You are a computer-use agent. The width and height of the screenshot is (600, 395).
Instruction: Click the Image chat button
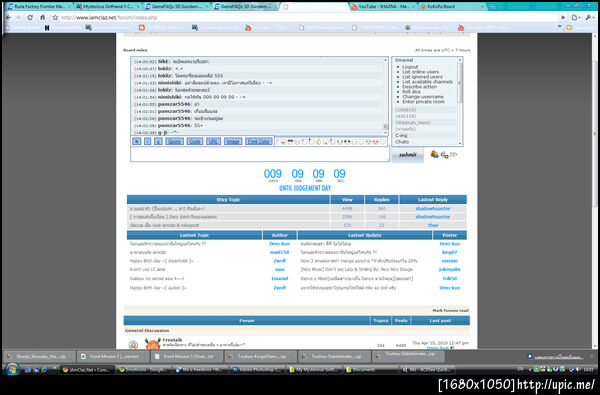coord(233,141)
